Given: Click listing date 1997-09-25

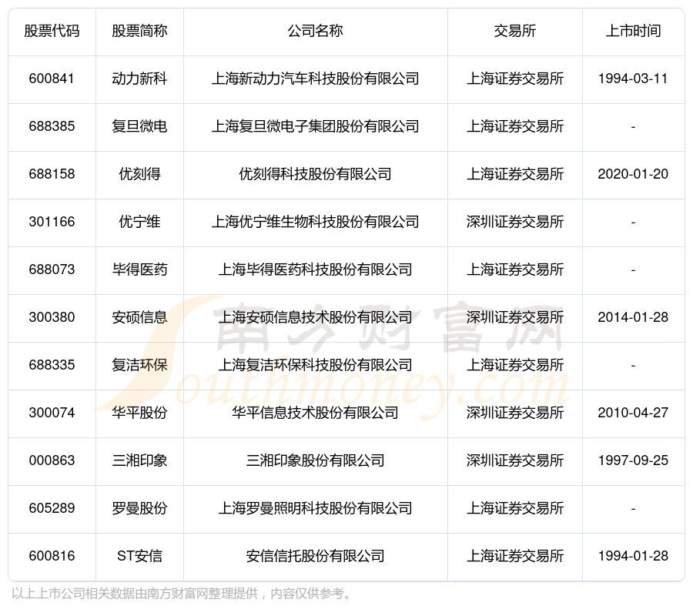Looking at the screenshot, I should pyautogui.click(x=633, y=460).
